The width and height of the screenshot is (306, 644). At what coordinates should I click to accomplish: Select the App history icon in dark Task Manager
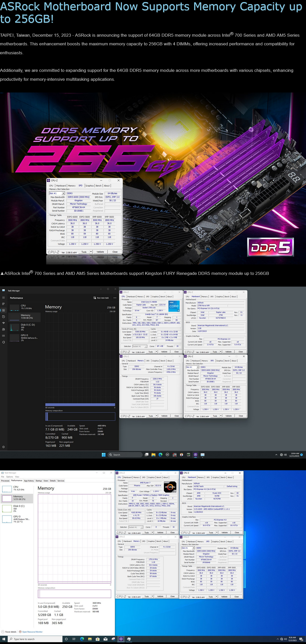pyautogui.click(x=3, y=317)
